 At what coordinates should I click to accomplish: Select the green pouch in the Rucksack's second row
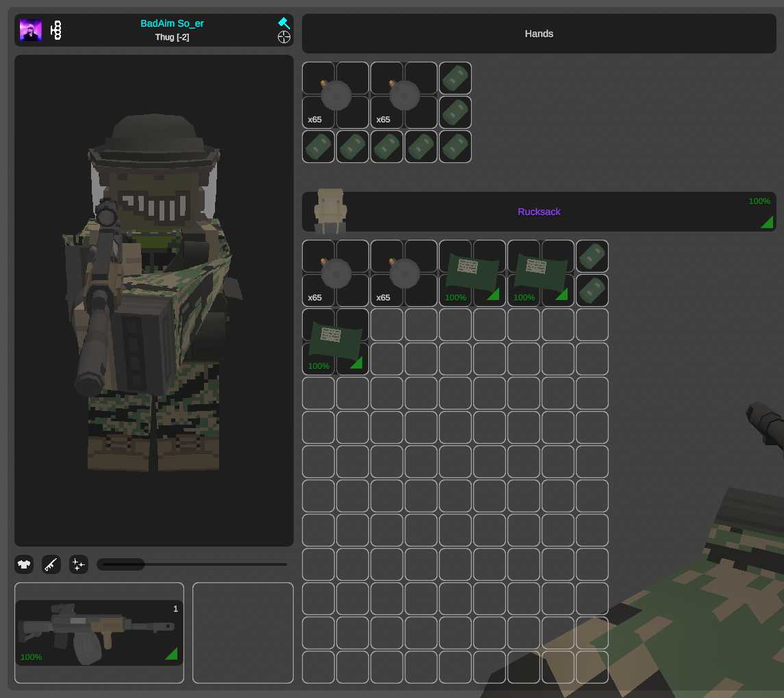click(336, 342)
